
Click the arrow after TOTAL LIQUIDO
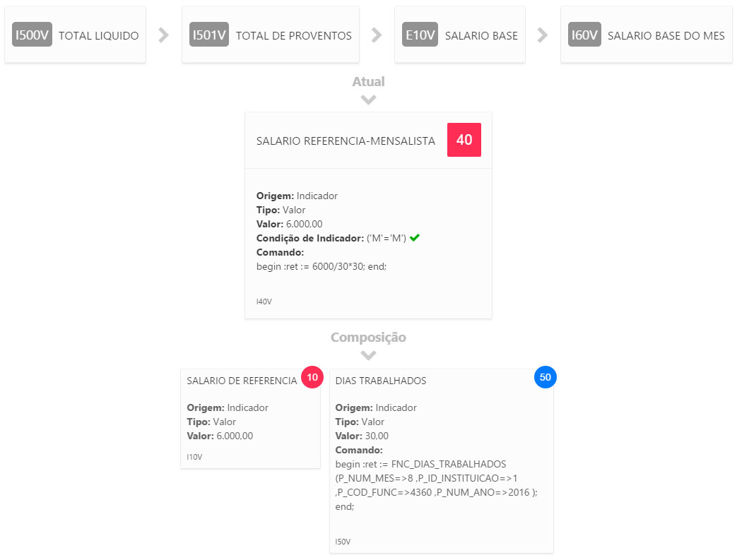tap(164, 35)
